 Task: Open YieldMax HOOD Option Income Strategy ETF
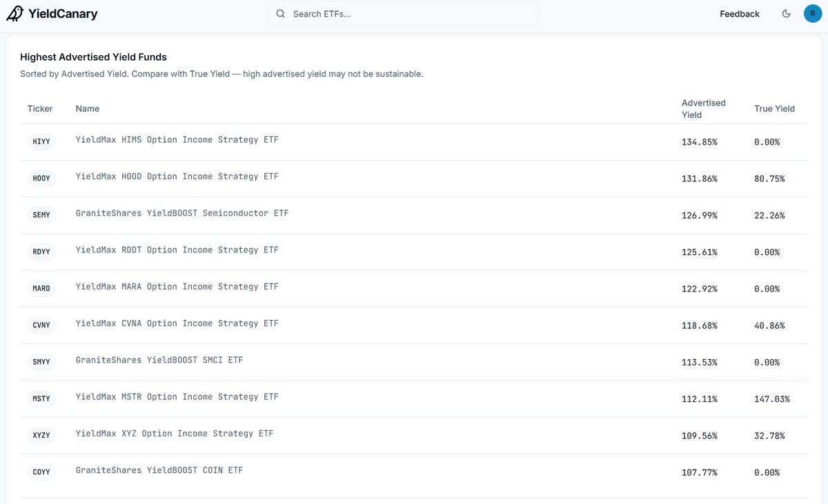pyautogui.click(x=177, y=177)
